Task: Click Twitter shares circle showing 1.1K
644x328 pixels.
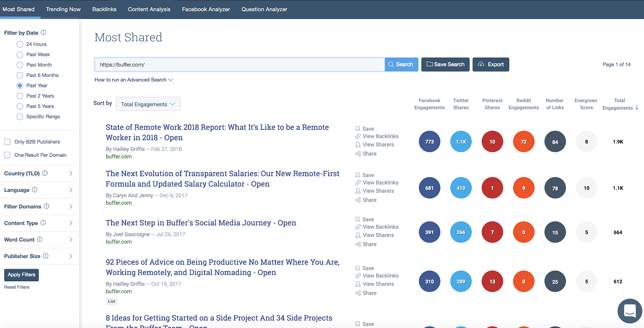Action: tap(461, 142)
